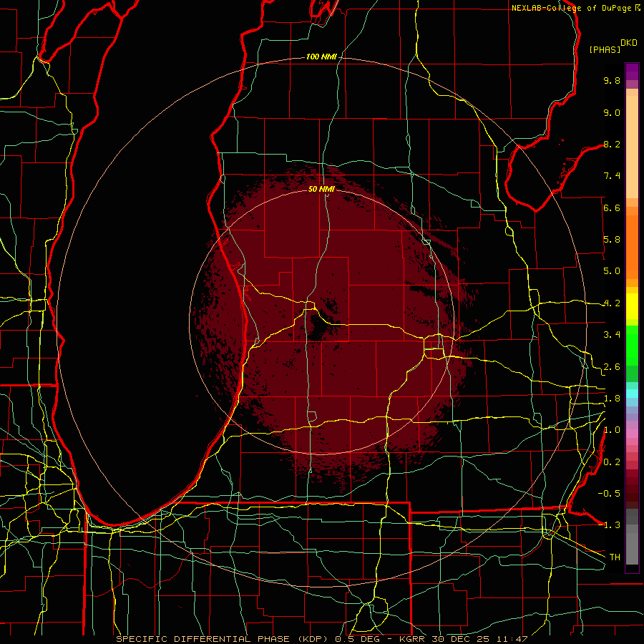Image resolution: width=644 pixels, height=644 pixels.
Task: Click the TH label at the scale bottom
Action: (615, 557)
